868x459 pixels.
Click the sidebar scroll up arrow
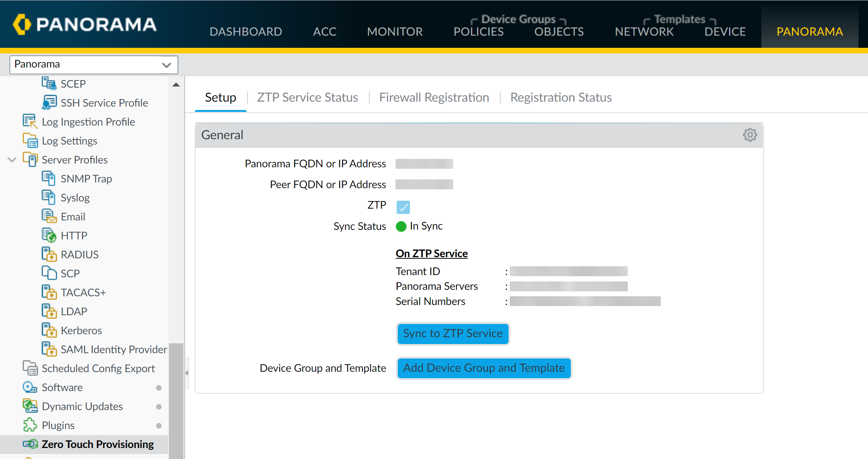pyautogui.click(x=176, y=85)
